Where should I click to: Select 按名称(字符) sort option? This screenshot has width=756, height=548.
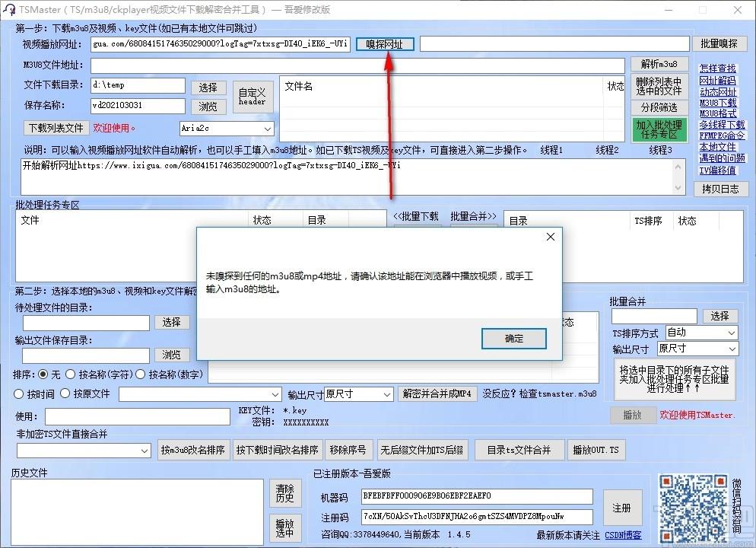(x=71, y=374)
